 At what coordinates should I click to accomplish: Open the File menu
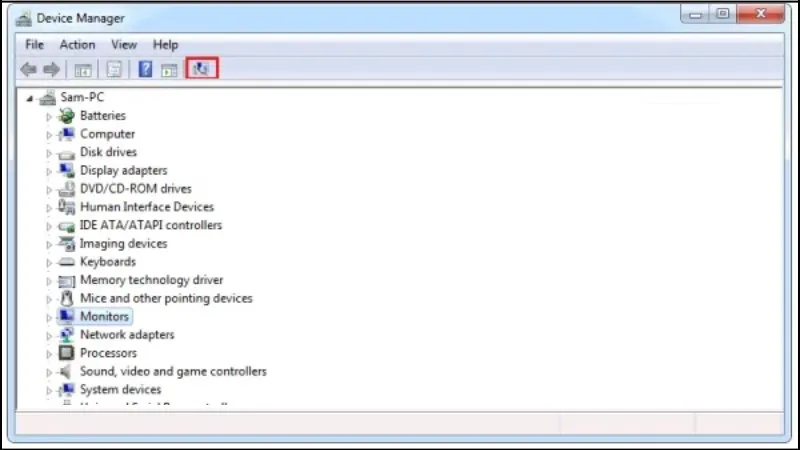[35, 45]
